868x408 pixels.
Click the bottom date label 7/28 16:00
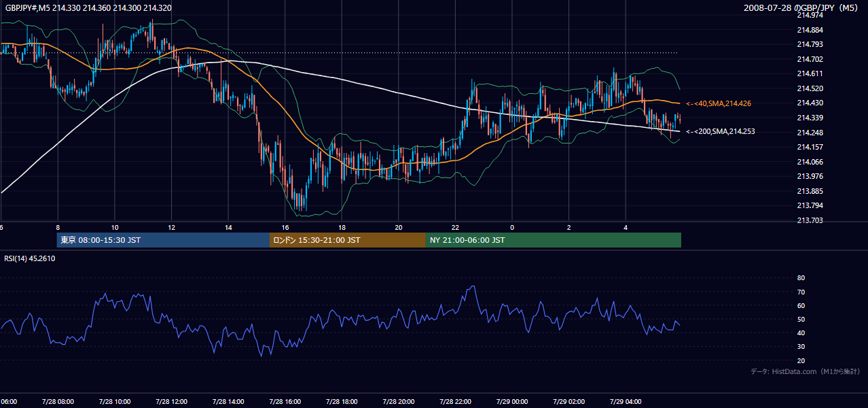pyautogui.click(x=285, y=402)
